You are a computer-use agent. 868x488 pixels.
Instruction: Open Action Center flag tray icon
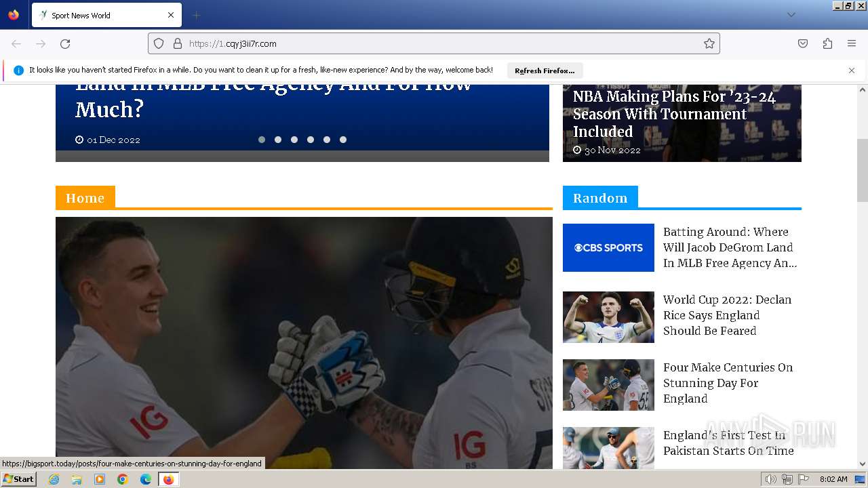pyautogui.click(x=804, y=479)
